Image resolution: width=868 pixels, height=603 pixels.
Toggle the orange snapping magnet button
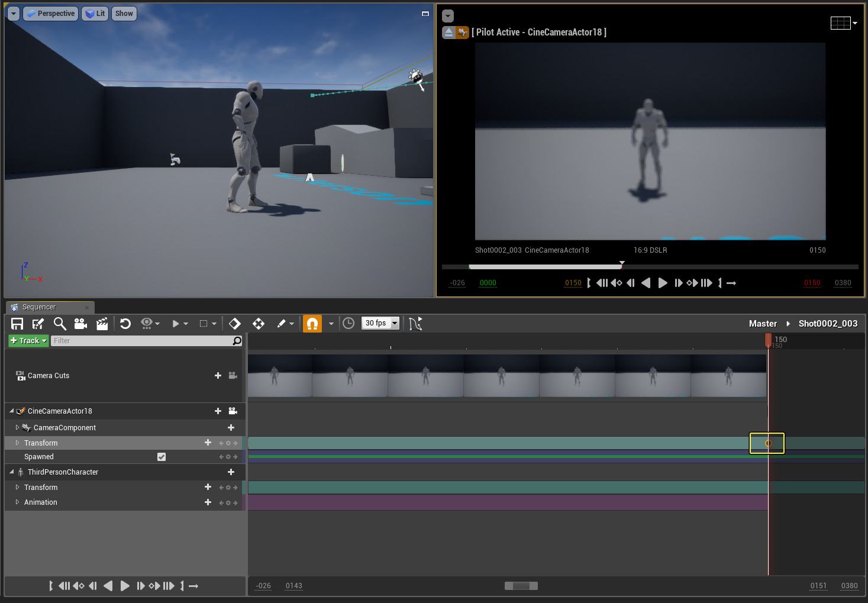(x=312, y=324)
